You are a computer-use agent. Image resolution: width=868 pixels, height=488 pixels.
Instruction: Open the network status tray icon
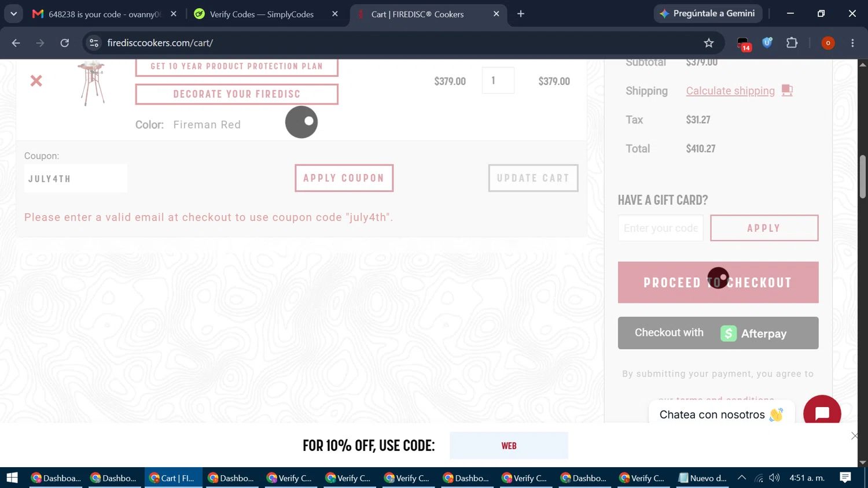(x=759, y=478)
